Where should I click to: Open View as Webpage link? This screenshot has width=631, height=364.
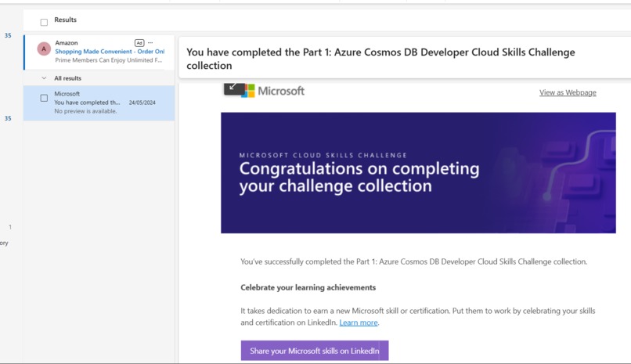568,92
